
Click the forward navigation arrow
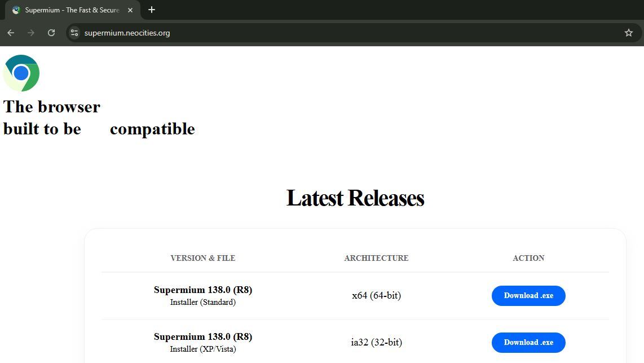[31, 33]
